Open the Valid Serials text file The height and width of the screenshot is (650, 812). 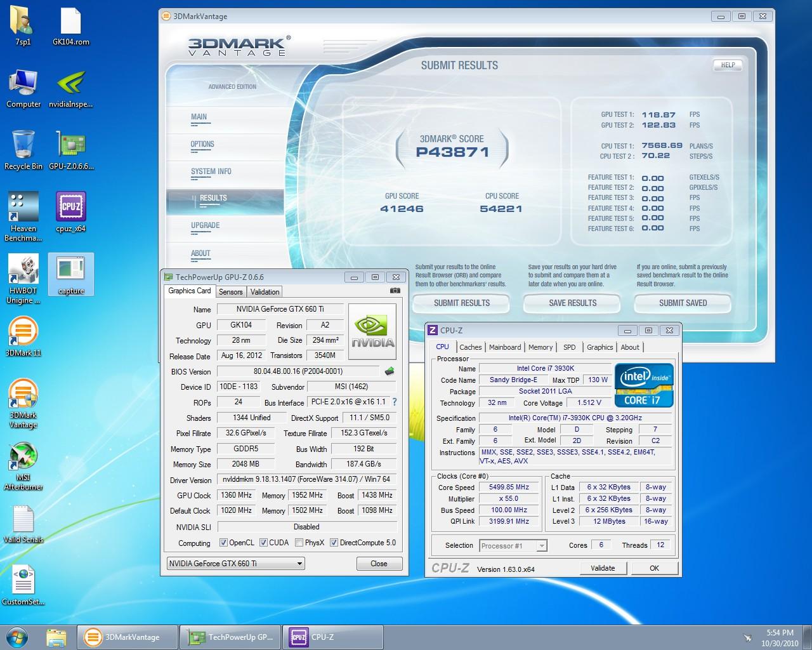(x=23, y=524)
